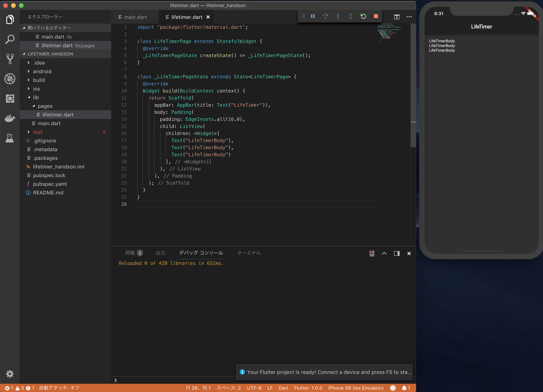Expand the .idea folder
Screen dimensions: 543x392
(65, 63)
